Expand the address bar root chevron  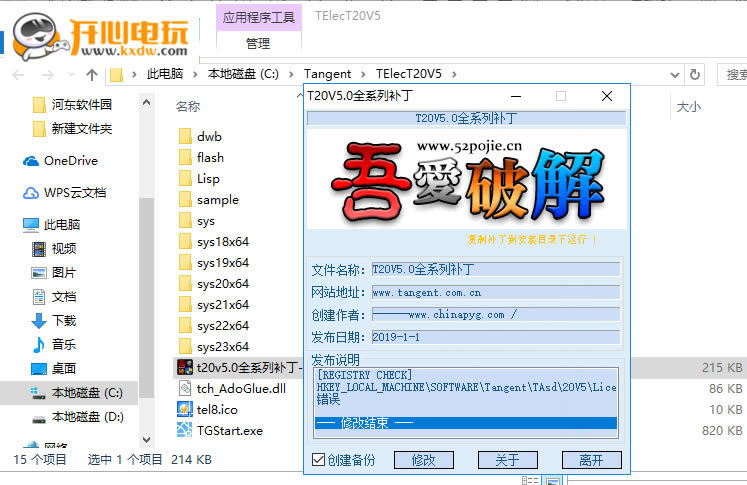[135, 74]
